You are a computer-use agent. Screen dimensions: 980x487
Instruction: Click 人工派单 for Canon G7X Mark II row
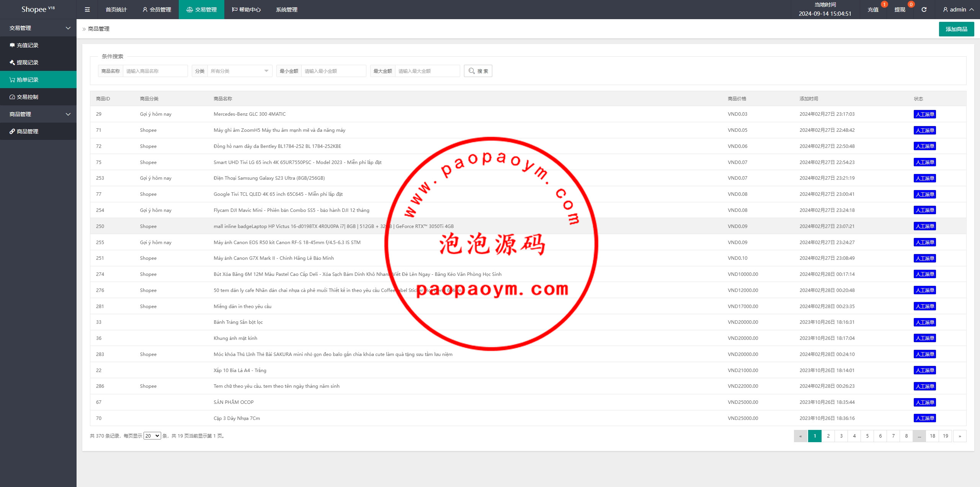[924, 258]
